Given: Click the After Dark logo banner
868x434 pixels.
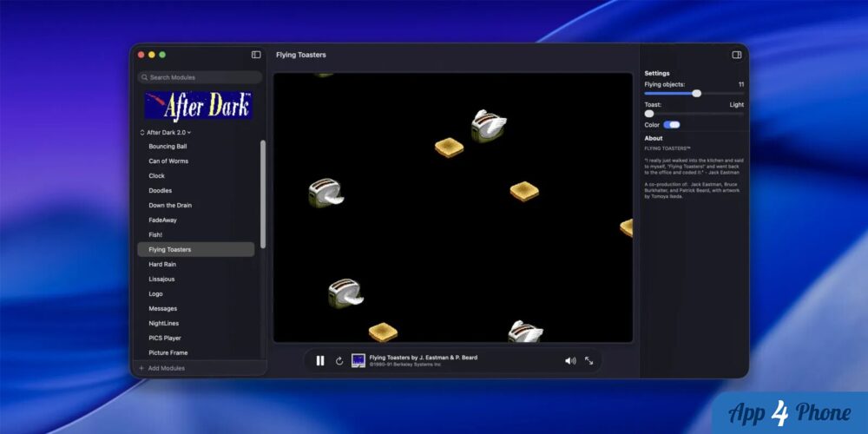Looking at the screenshot, I should pos(199,105).
